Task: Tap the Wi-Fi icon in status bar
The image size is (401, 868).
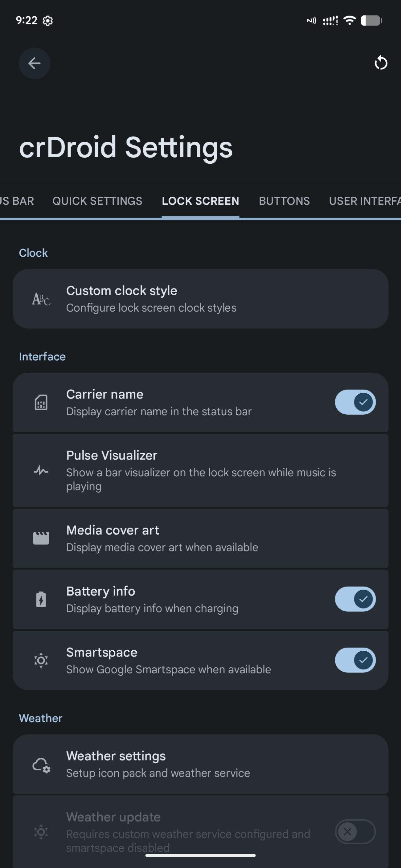Action: pyautogui.click(x=349, y=21)
